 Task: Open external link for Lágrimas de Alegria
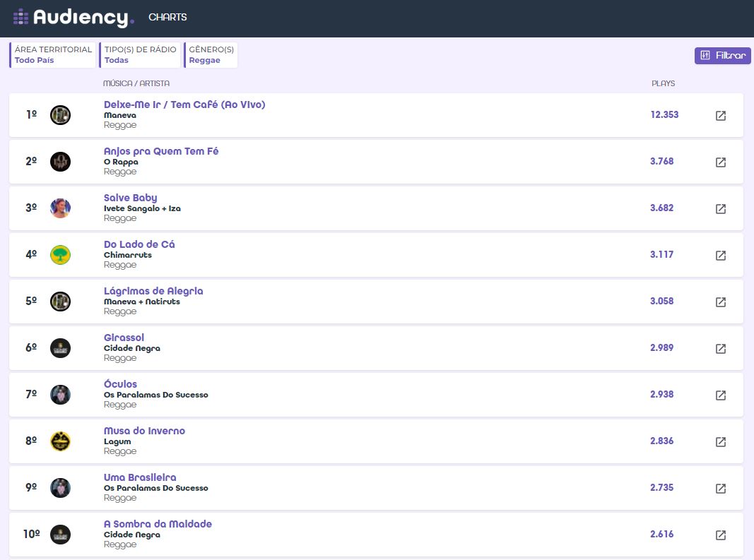click(720, 302)
